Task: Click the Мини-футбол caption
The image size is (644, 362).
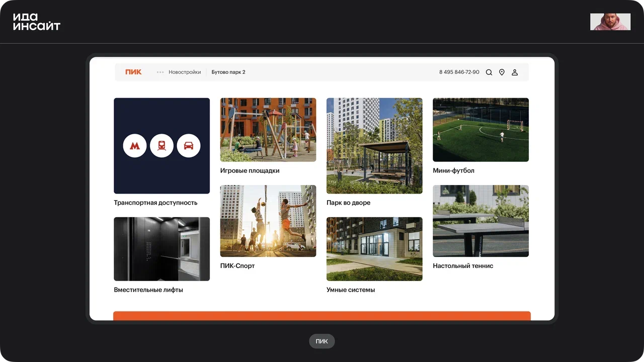Action: tap(453, 170)
